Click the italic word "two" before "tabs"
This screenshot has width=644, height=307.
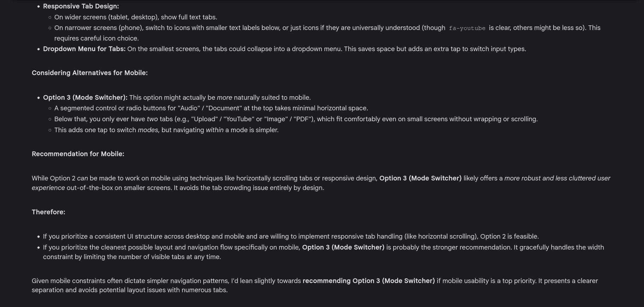(x=152, y=119)
